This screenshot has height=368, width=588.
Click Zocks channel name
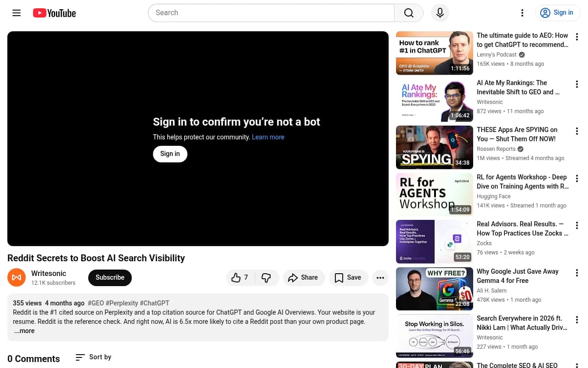(484, 243)
